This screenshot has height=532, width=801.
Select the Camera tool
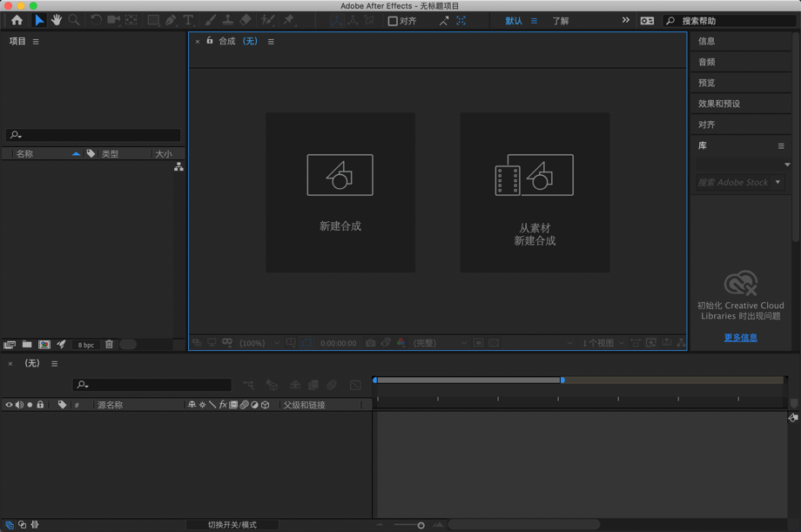coord(113,20)
